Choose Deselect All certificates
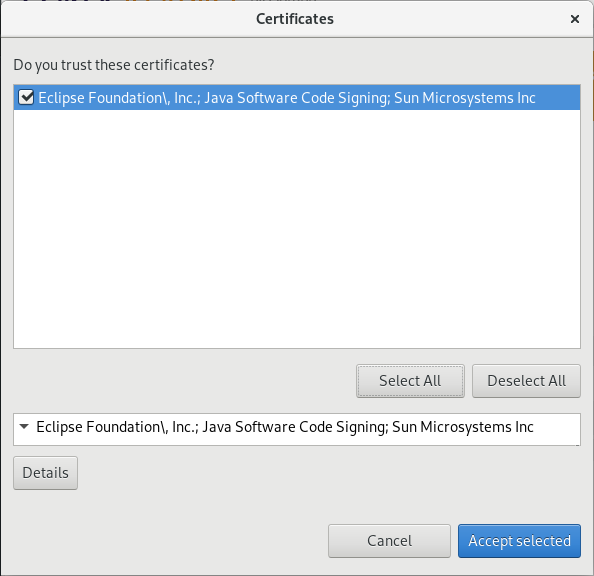This screenshot has height=576, width=594. click(x=526, y=381)
